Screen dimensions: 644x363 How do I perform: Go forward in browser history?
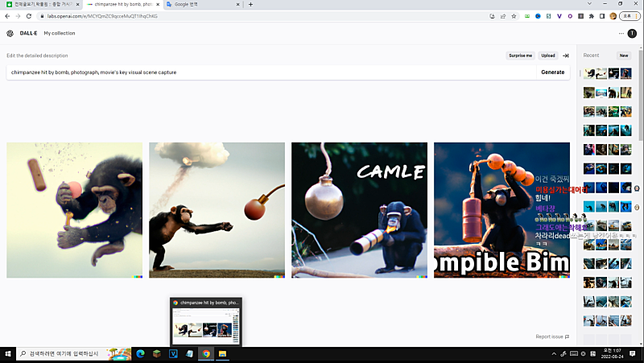tap(18, 16)
